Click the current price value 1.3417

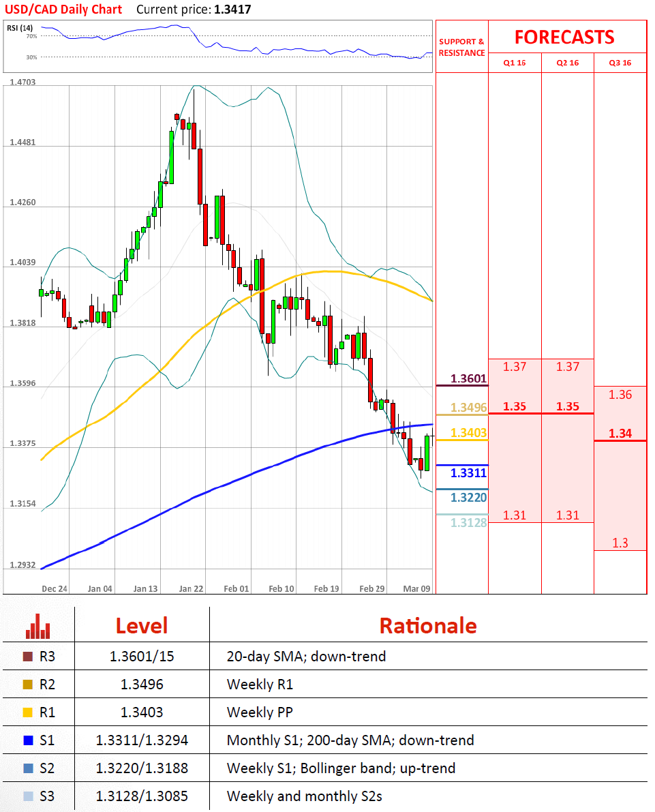232,10
